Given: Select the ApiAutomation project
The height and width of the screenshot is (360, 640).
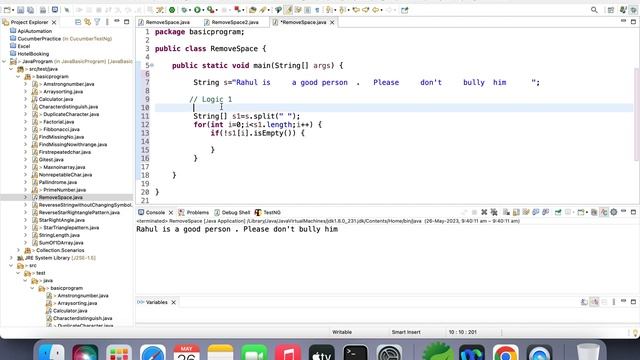Looking at the screenshot, I should 35,31.
